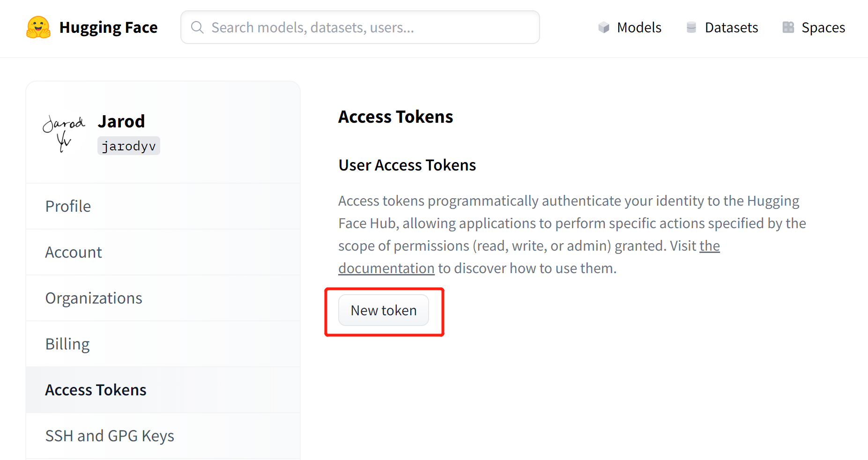Focus the search models, datasets, users field
This screenshot has height=460, width=868.
[360, 27]
